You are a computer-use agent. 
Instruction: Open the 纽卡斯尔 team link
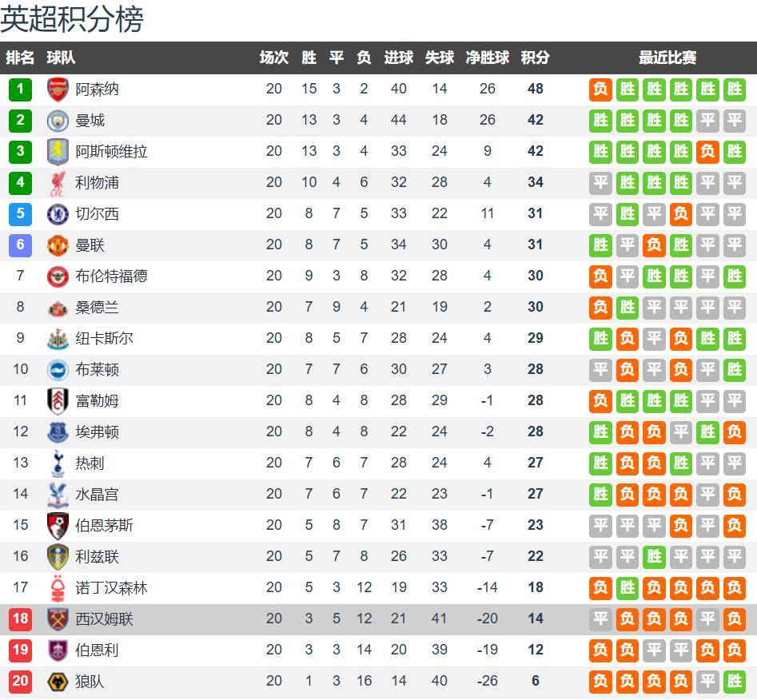(x=104, y=338)
